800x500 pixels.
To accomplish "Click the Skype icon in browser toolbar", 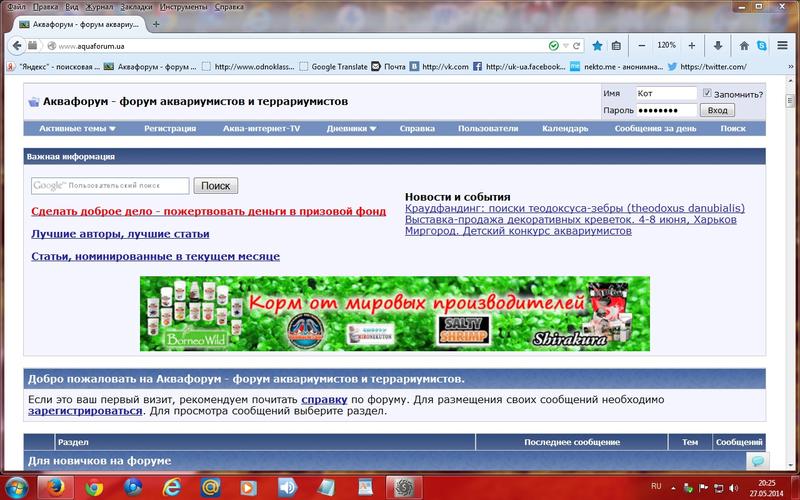I will point(763,45).
